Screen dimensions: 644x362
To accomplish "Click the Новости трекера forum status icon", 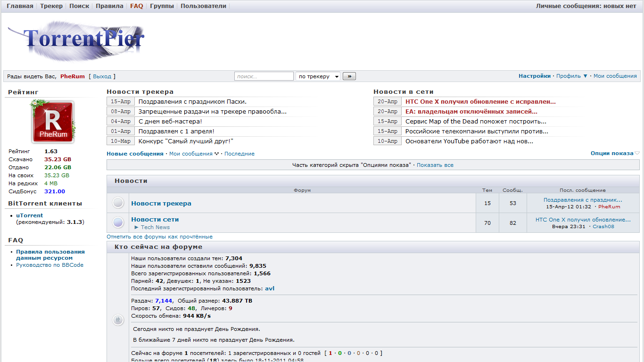I will point(118,203).
